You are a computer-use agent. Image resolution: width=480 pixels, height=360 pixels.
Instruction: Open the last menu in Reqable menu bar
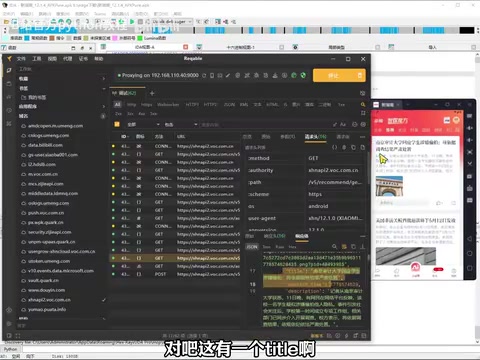click(98, 59)
